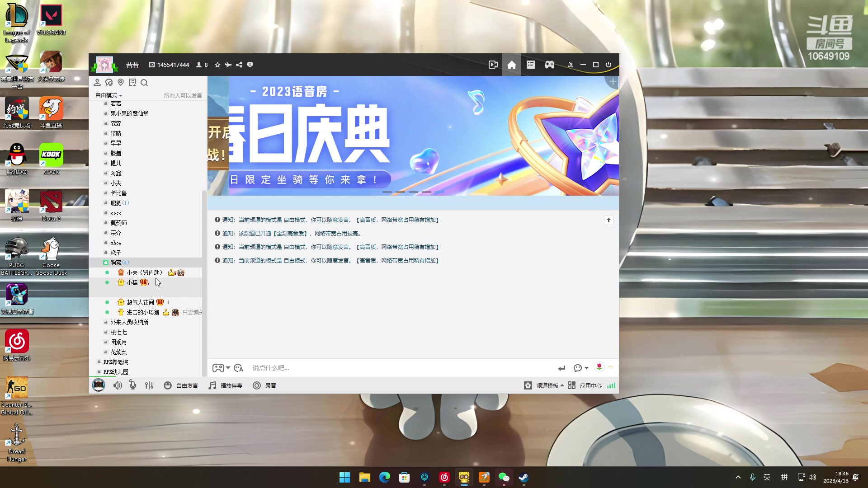This screenshot has height=488, width=868.
Task: Open the 自由模式 mode dropdown
Action: [108, 95]
